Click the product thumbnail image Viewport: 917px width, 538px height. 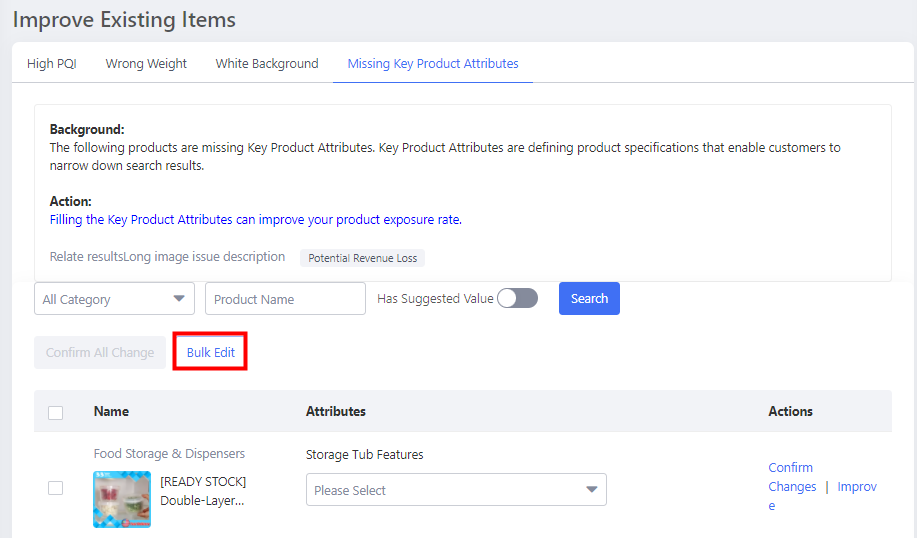[x=122, y=499]
